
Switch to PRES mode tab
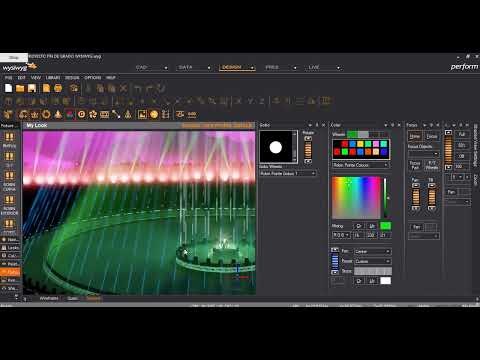272,67
